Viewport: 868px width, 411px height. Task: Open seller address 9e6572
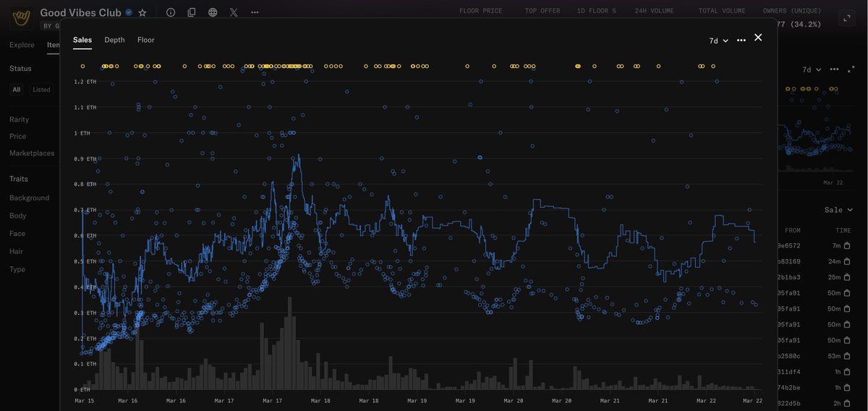click(788, 246)
